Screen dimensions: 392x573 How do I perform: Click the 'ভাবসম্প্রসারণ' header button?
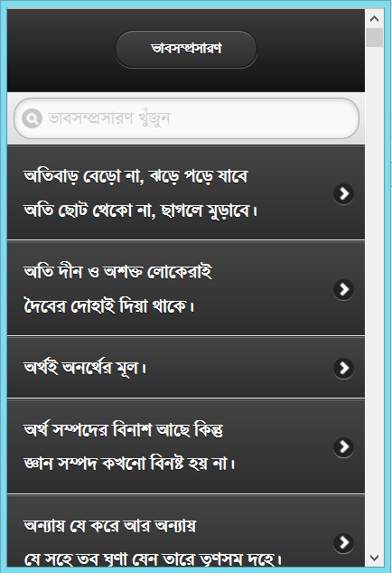click(186, 49)
